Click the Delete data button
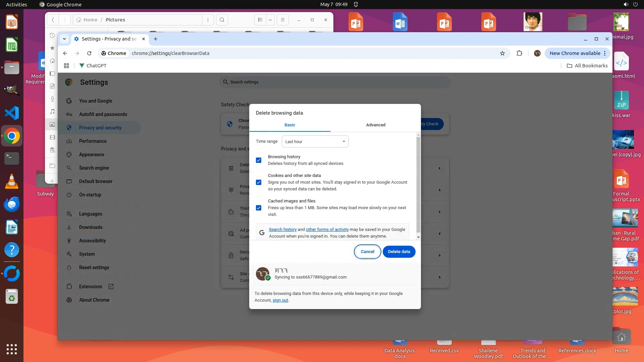The image size is (644, 362). click(399, 252)
